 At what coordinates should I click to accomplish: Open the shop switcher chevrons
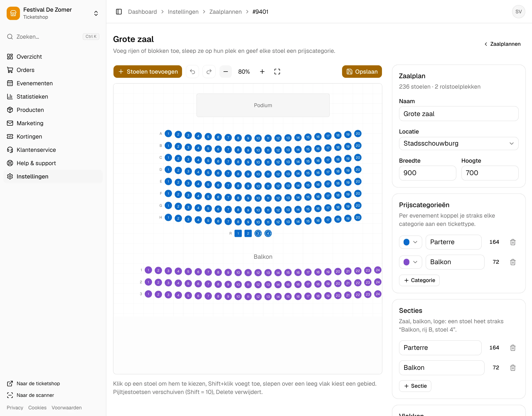[96, 13]
